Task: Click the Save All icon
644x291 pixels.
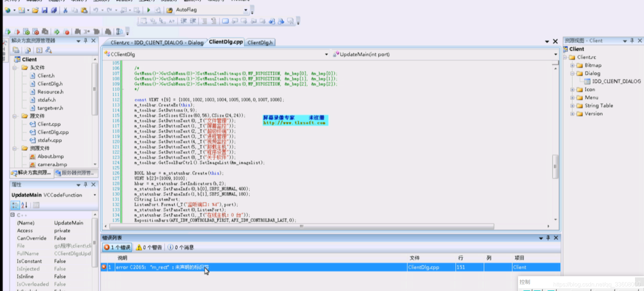Action: click(x=54, y=10)
